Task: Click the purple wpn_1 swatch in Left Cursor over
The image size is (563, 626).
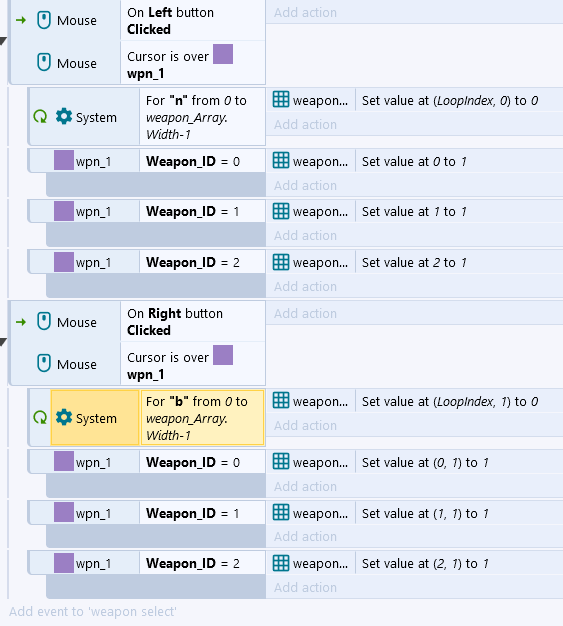Action: tap(223, 54)
